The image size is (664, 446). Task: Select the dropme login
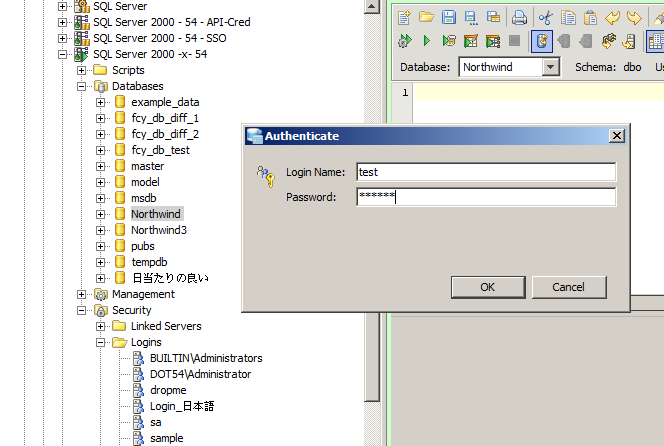[168, 390]
